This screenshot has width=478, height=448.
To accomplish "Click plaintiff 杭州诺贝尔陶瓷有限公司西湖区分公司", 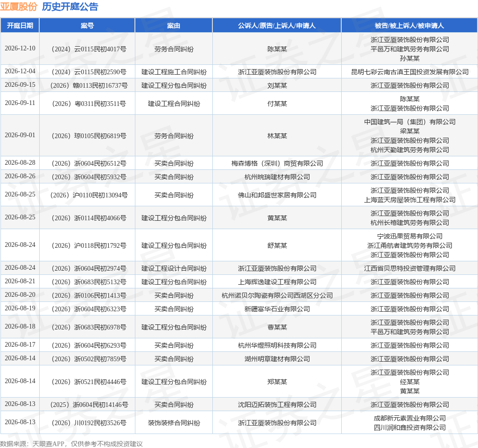I will click(x=277, y=295).
